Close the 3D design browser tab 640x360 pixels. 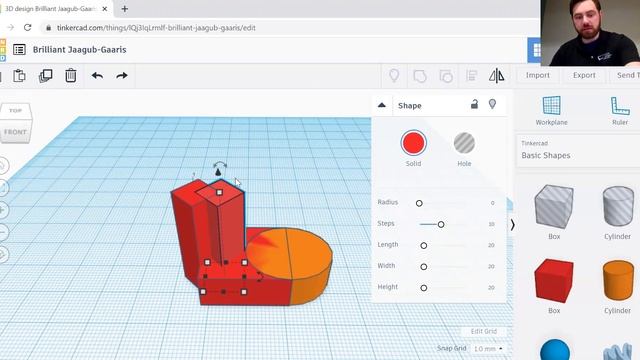click(x=104, y=9)
